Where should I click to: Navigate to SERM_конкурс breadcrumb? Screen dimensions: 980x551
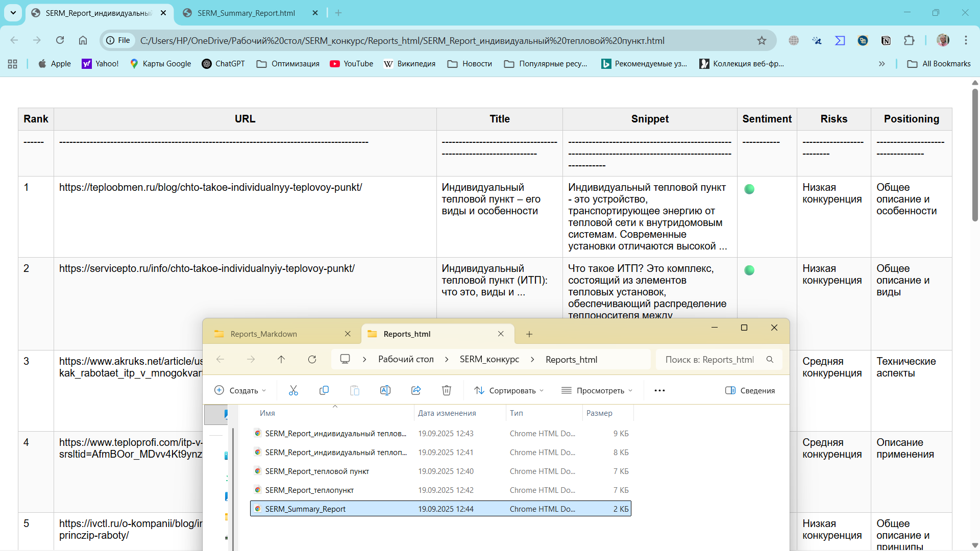(x=489, y=360)
